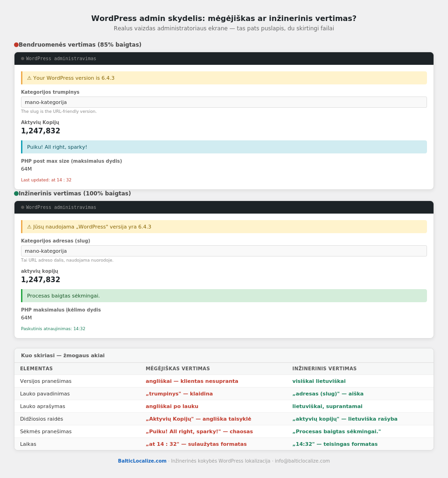Click the "aktyvių kopijų — lietuviška rašyba" cell
Image resolution: width=448 pixels, height=478 pixels.
coord(345,419)
